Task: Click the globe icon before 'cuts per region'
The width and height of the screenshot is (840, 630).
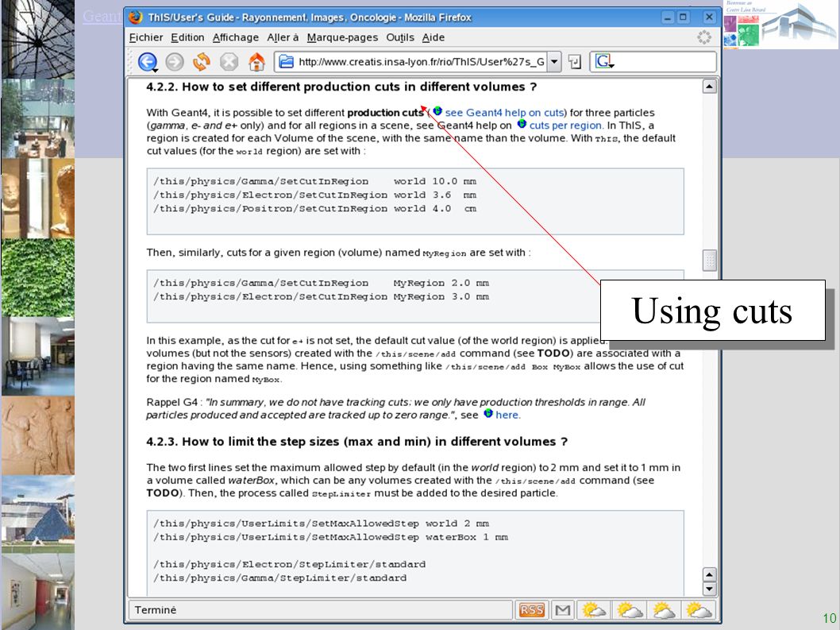Action: pos(522,124)
